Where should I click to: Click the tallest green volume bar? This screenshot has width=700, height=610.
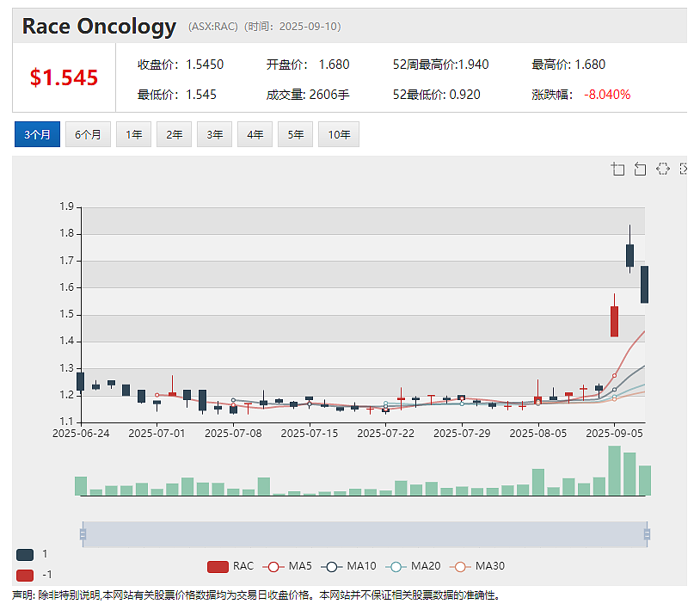point(614,471)
